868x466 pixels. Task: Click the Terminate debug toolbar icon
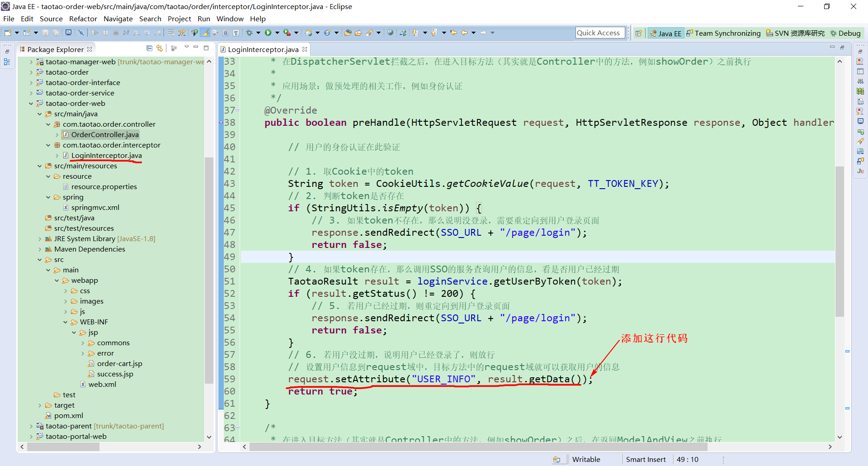(116, 33)
